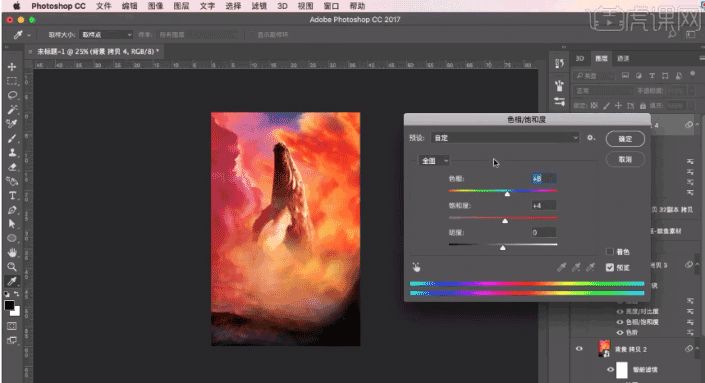
Task: Open the History panel icon in dock
Action: 559,64
